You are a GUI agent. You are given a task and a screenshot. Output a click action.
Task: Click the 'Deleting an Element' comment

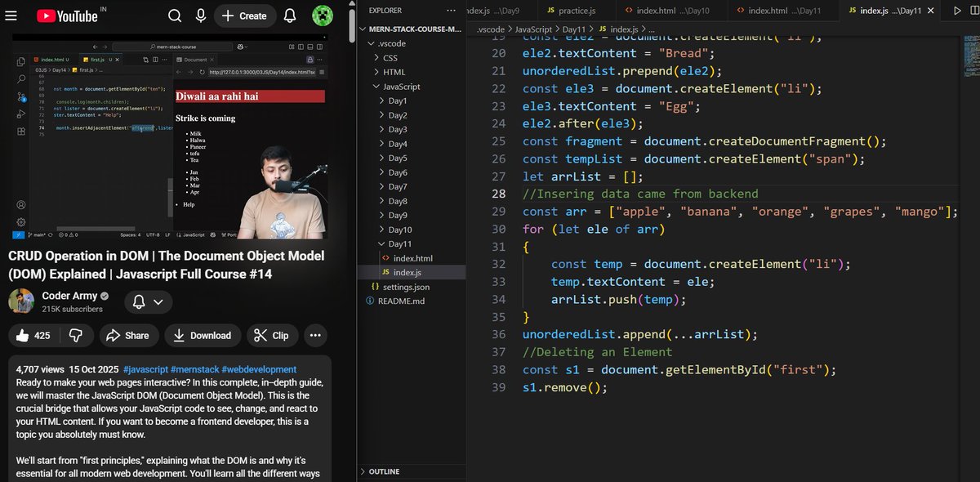(x=598, y=352)
